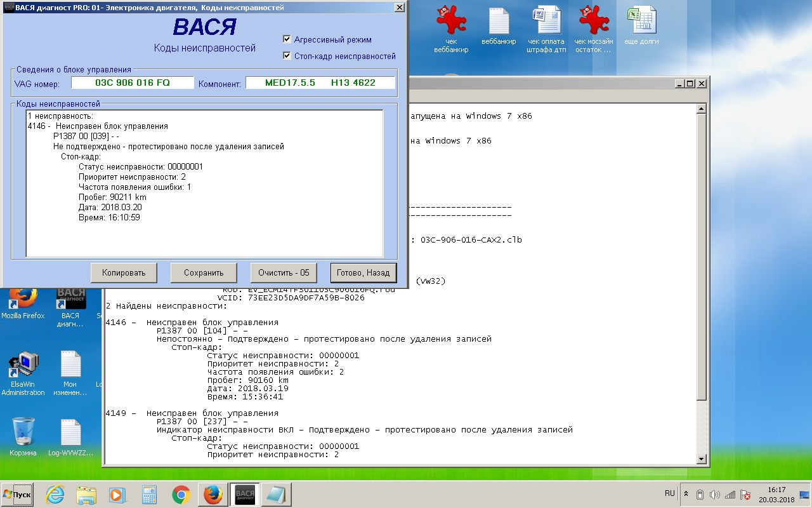This screenshot has height=508, width=812.
Task: Open the taskbar clock showing 16:17
Action: pyautogui.click(x=776, y=495)
